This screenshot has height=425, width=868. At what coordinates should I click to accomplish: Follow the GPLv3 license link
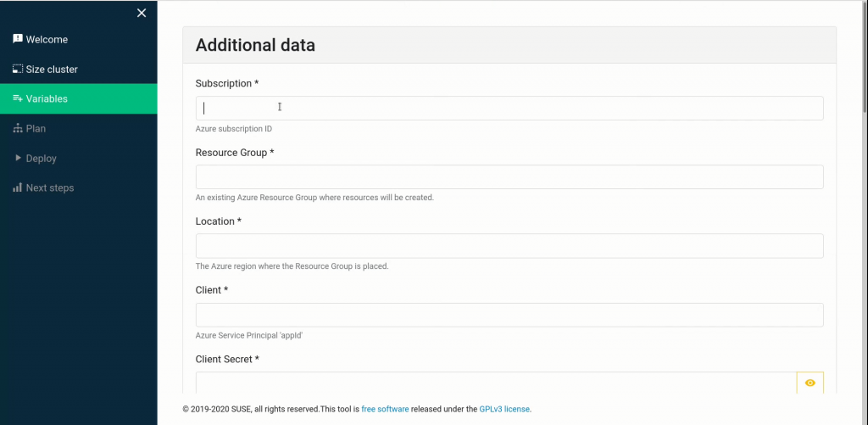(x=505, y=409)
